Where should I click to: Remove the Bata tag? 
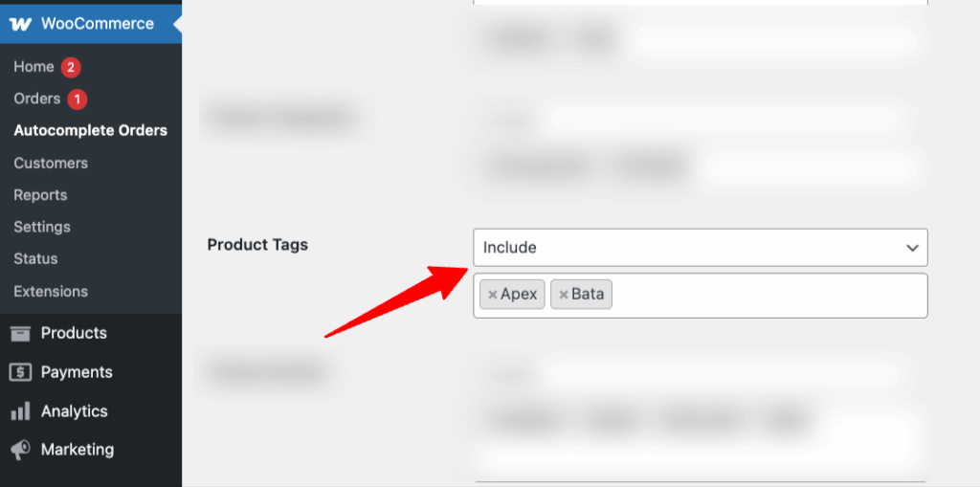click(564, 295)
